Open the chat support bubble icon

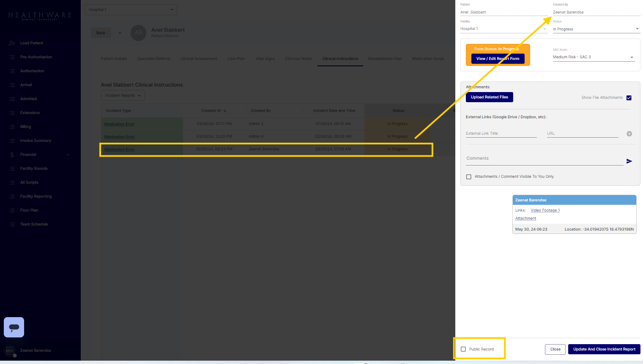tap(14, 327)
